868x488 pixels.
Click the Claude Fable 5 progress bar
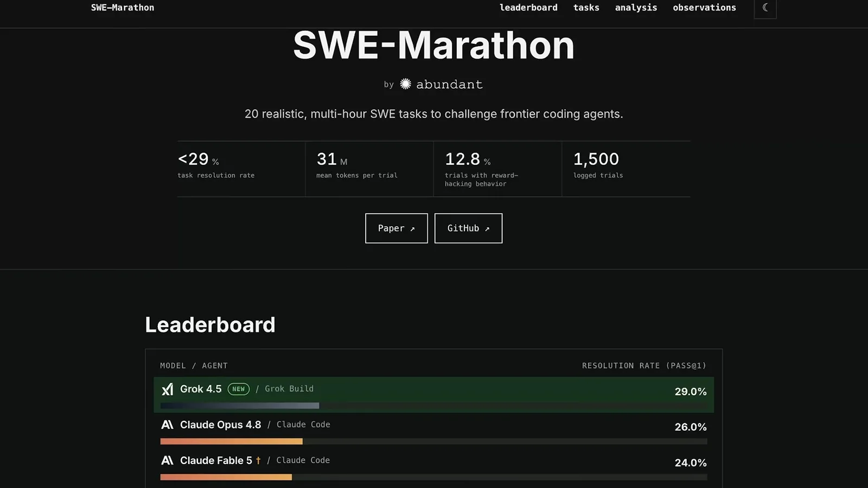click(x=433, y=477)
